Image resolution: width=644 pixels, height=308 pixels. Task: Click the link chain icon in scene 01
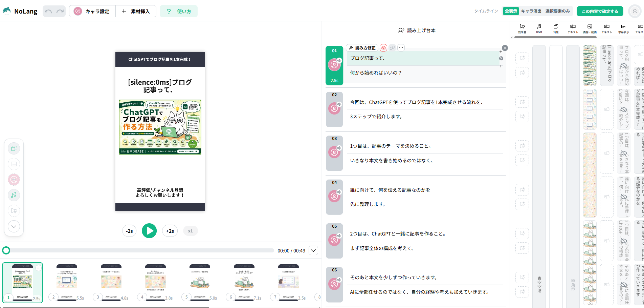click(392, 48)
